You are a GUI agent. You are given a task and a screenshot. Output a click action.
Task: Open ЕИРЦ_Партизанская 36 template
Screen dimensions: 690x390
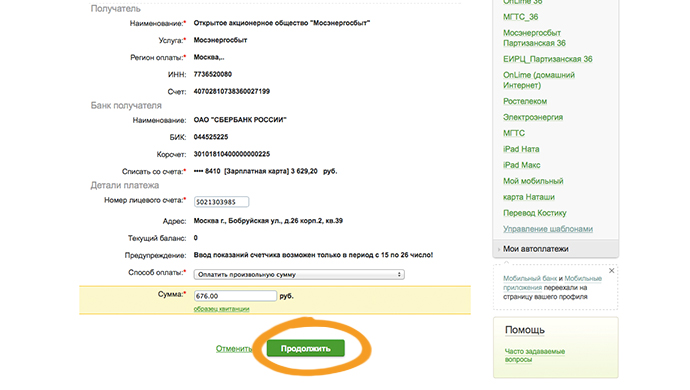(x=547, y=59)
